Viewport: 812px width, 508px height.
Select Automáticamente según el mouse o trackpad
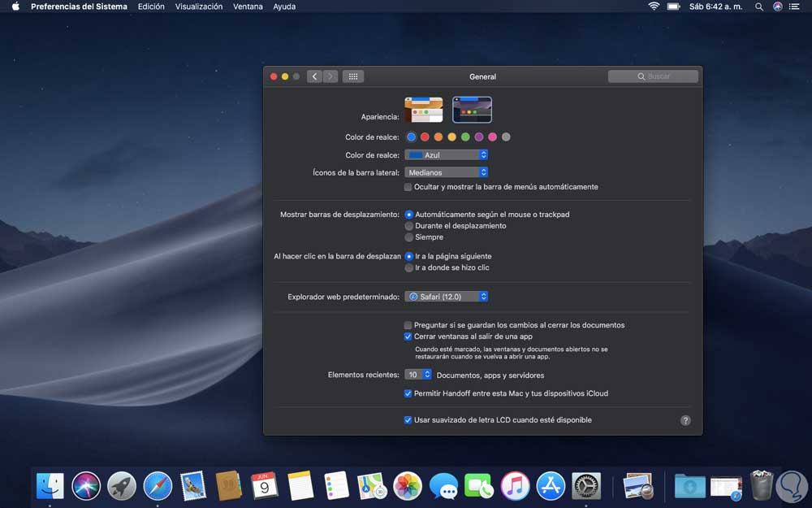(x=408, y=215)
